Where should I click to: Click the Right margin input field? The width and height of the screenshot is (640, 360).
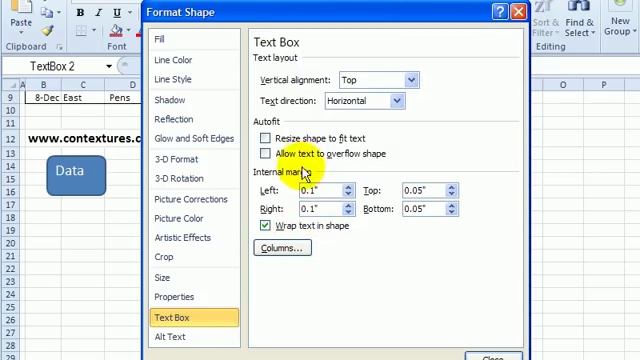point(321,209)
